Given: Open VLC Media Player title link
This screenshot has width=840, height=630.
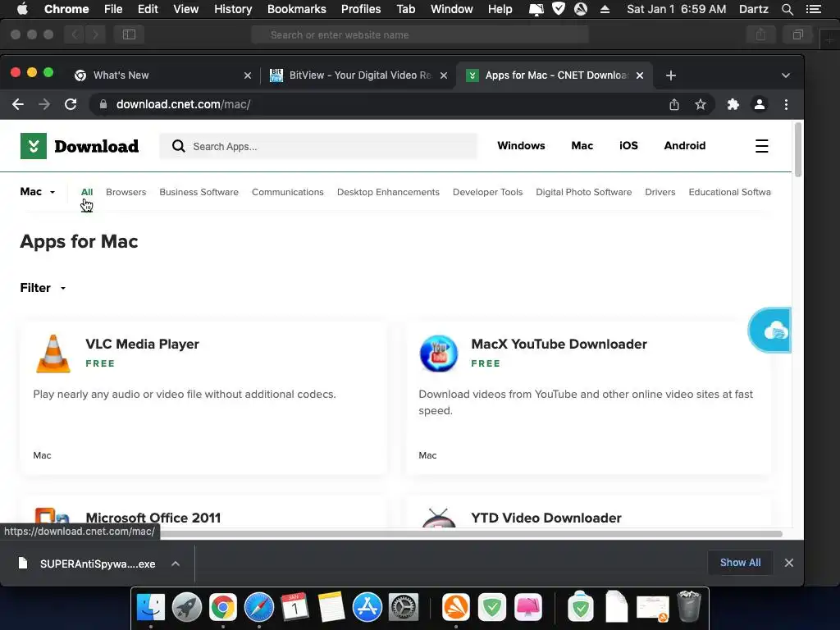Looking at the screenshot, I should click(142, 344).
